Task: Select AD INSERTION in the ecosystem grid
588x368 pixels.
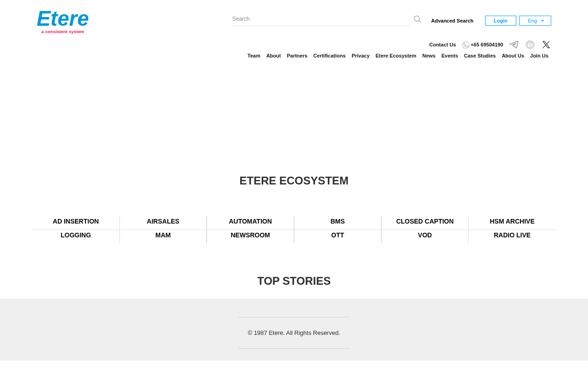Action: coord(76,221)
